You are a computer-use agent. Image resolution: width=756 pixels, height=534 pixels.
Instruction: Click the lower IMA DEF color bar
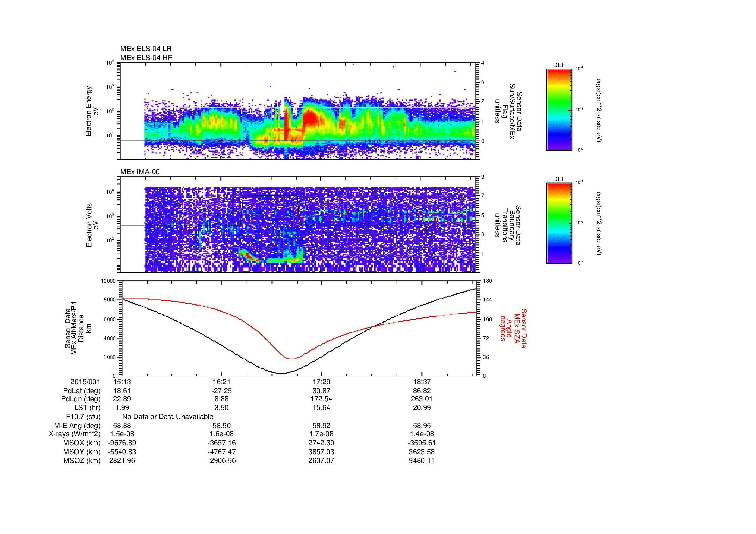pyautogui.click(x=559, y=224)
